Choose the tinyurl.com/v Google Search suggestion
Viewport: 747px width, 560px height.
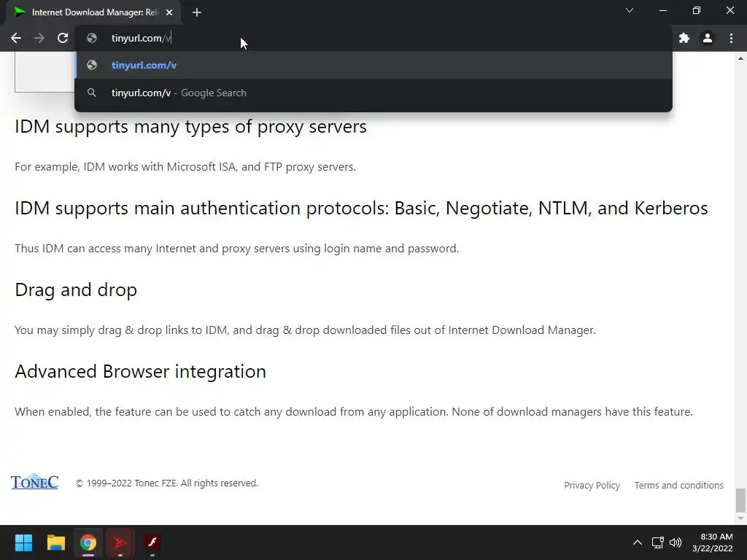point(373,93)
